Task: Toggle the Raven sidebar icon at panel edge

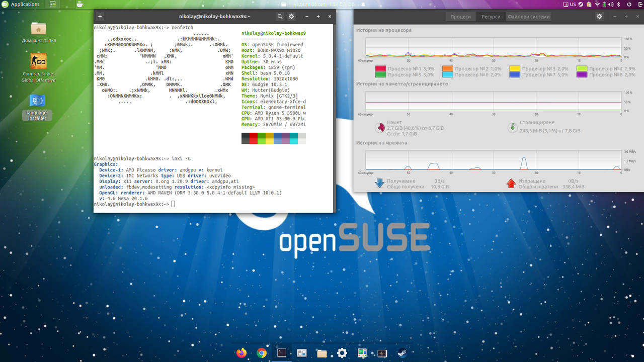Action: (640, 4)
